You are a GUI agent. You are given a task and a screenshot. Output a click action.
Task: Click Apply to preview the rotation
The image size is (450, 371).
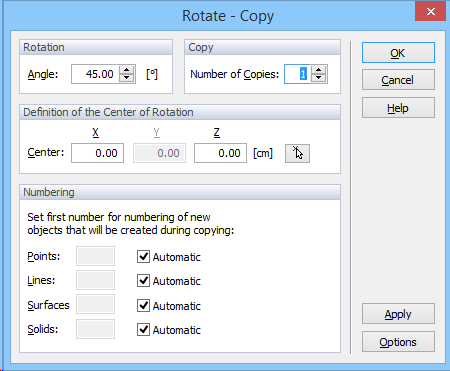point(398,314)
